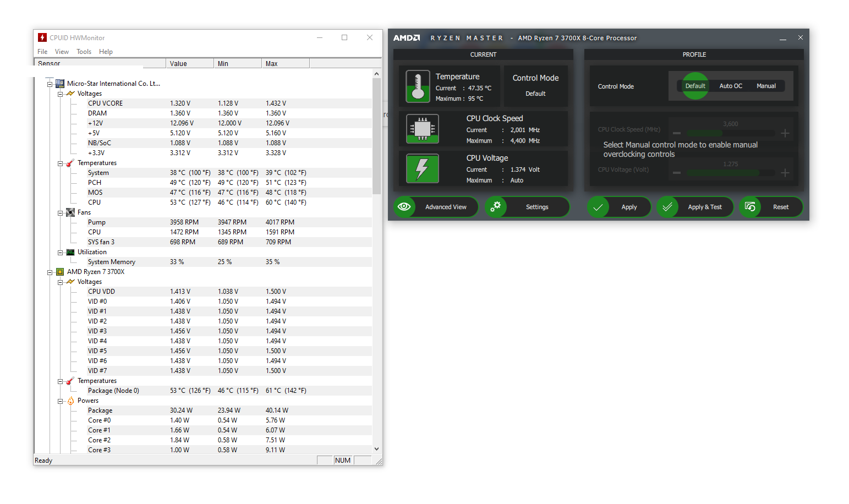The height and width of the screenshot is (504, 849).
Task: Click the Apply & Test button
Action: pos(695,207)
